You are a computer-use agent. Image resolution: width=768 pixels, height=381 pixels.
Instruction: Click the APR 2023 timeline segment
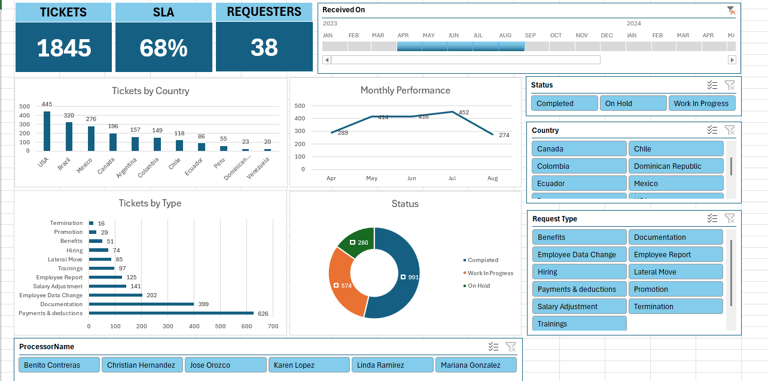click(x=409, y=47)
